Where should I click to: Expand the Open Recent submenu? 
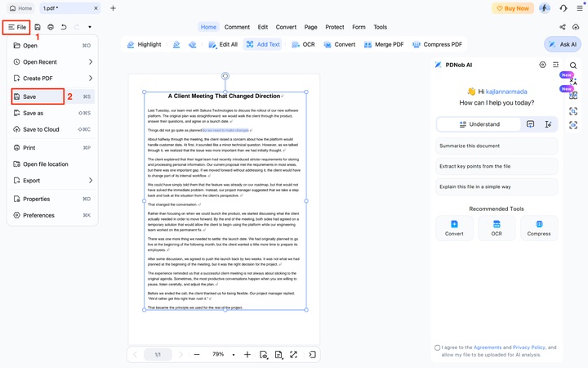point(52,62)
